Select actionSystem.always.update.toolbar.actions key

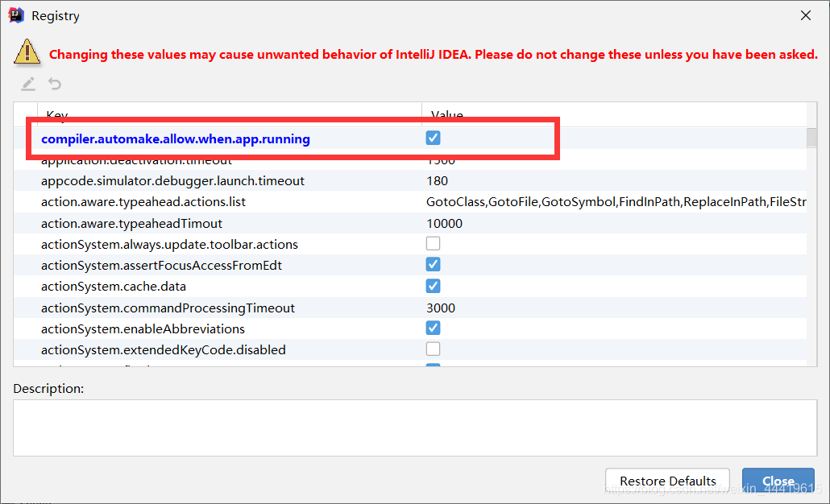point(169,244)
